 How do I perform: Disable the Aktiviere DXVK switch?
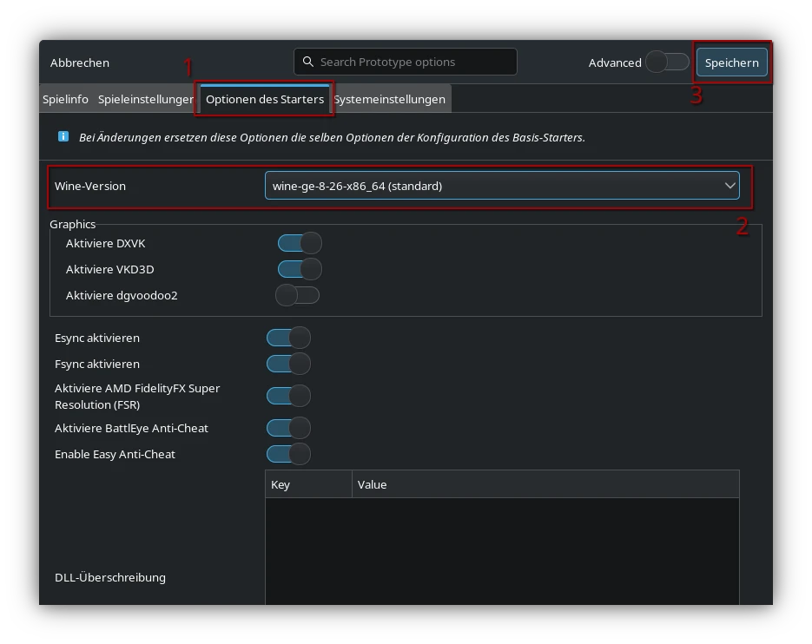pyautogui.click(x=300, y=243)
